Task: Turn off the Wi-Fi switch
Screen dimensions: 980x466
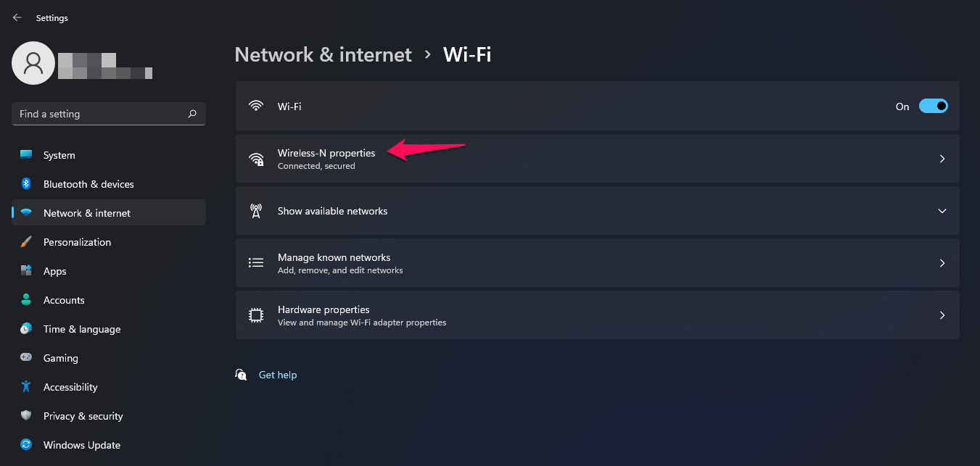Action: pos(934,105)
